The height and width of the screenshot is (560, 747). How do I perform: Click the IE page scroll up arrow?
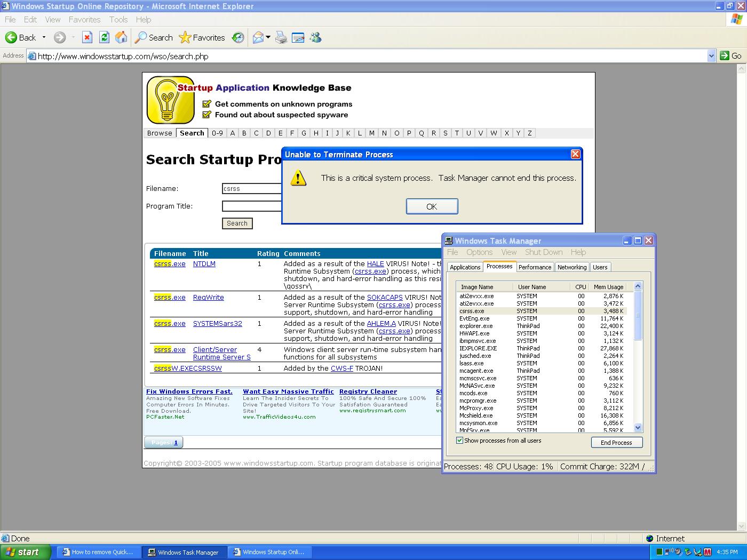[742, 69]
